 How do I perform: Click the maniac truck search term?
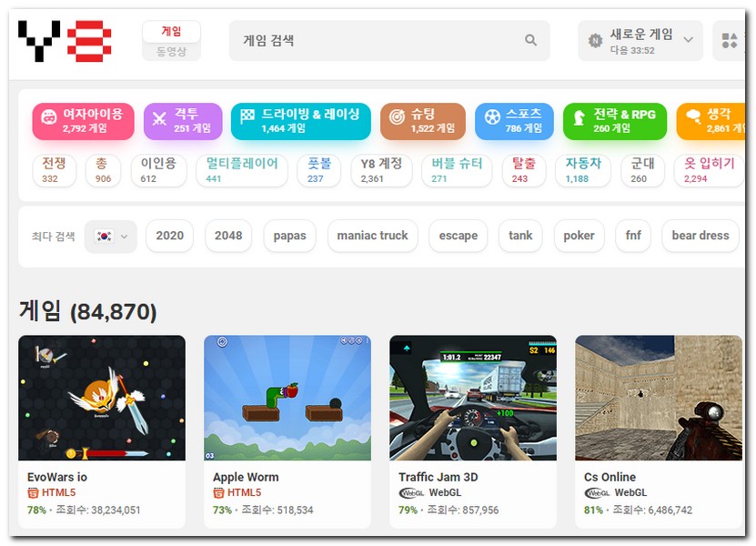pyautogui.click(x=372, y=236)
